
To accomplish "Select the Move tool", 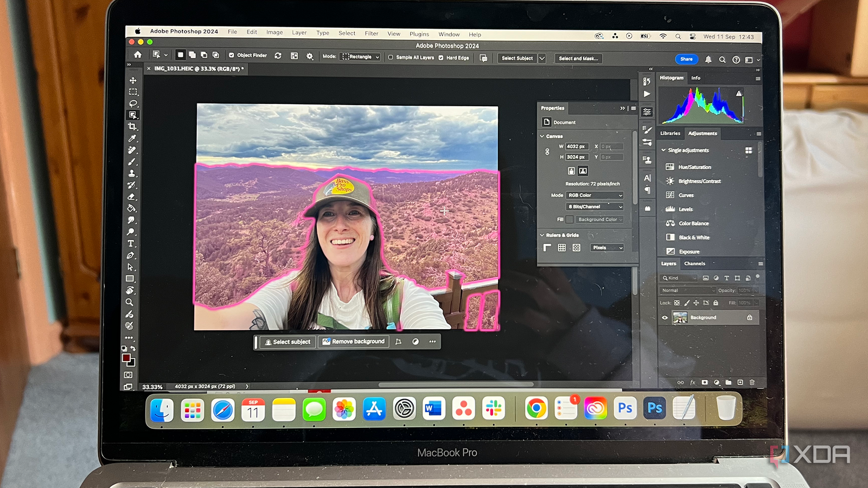I will click(x=133, y=80).
